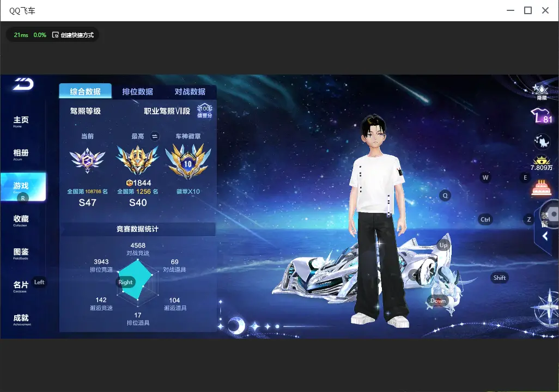Click the birthday cake icon
This screenshot has height=392, width=559.
[541, 188]
